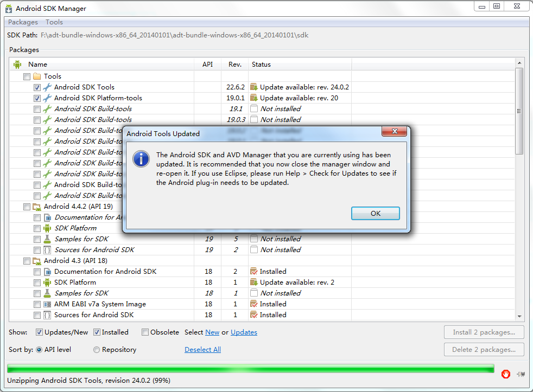
Task: Click the wrench icon of Build-tools 19.1
Action: pyautogui.click(x=47, y=109)
